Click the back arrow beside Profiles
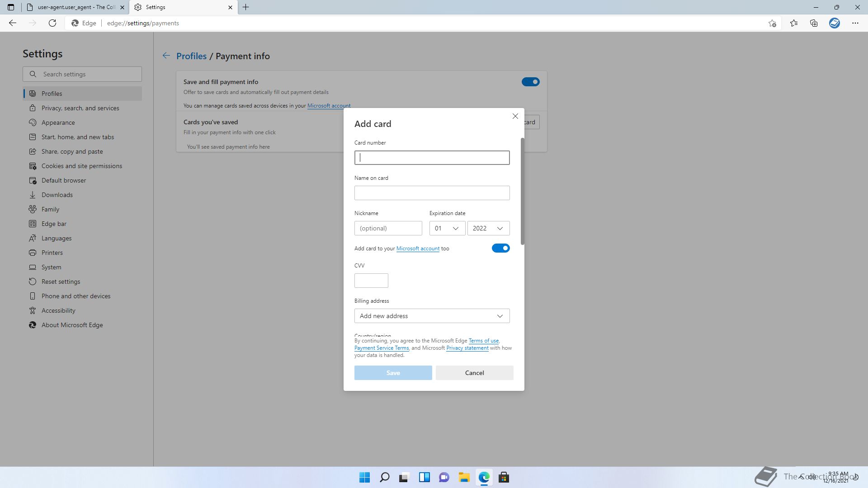 click(166, 56)
